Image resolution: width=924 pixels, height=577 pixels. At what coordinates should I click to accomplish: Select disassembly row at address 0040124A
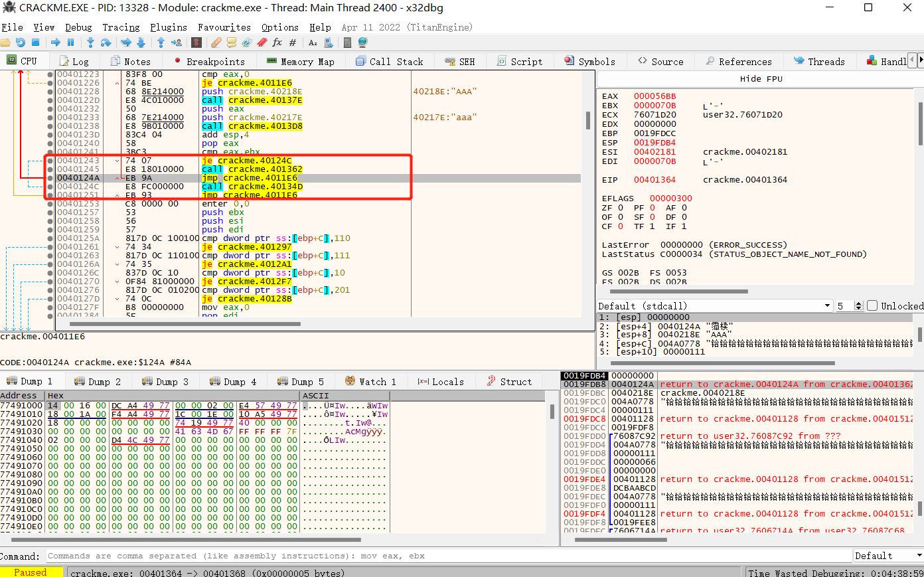point(317,178)
